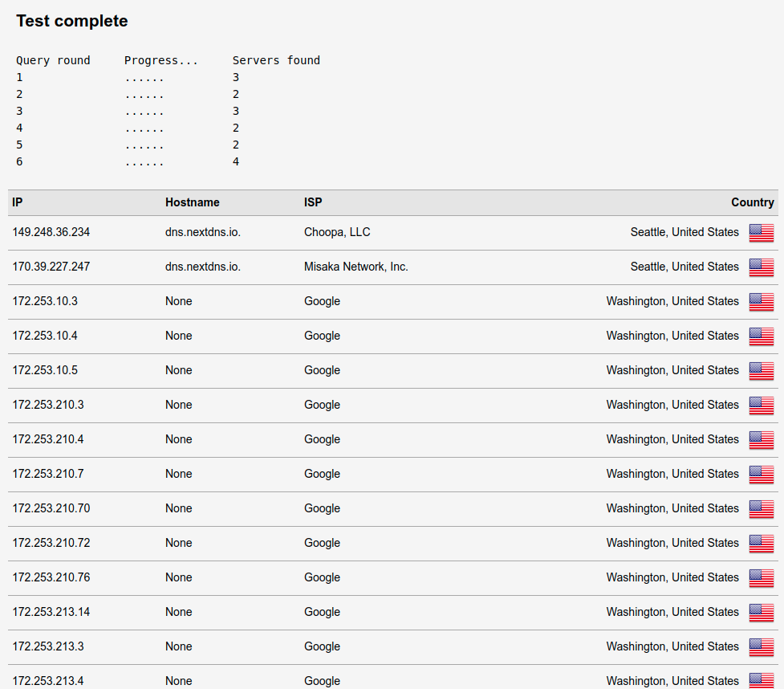Click the IP column header
The height and width of the screenshot is (689, 784).
point(18,202)
